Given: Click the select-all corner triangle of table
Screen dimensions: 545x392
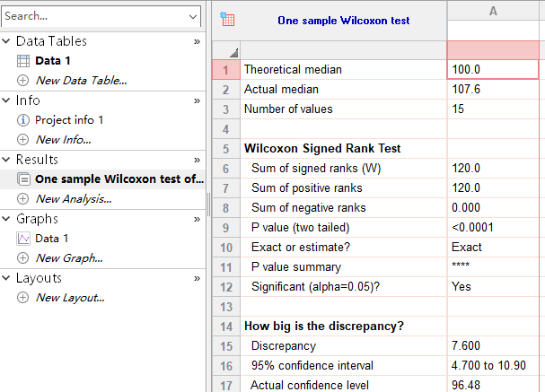Looking at the screenshot, I should pyautogui.click(x=234, y=53).
